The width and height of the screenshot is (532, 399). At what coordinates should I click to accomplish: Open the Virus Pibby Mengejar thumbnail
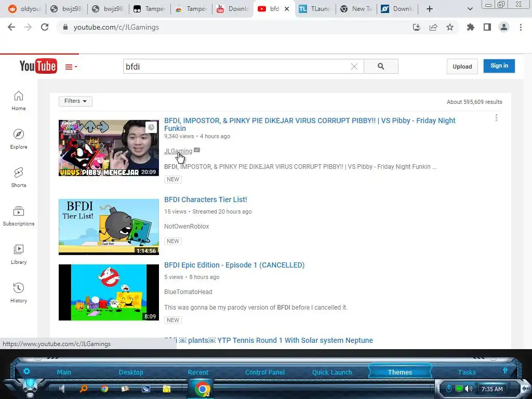click(109, 148)
